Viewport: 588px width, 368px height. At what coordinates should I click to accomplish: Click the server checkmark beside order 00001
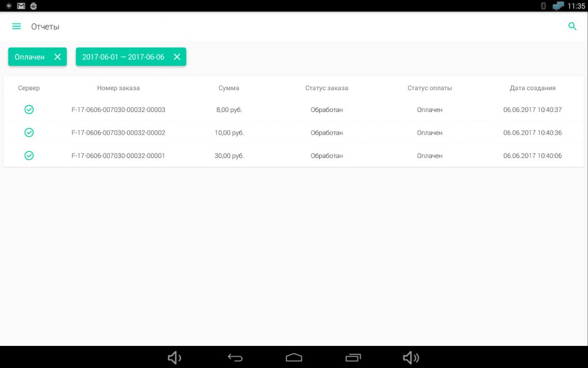[29, 156]
